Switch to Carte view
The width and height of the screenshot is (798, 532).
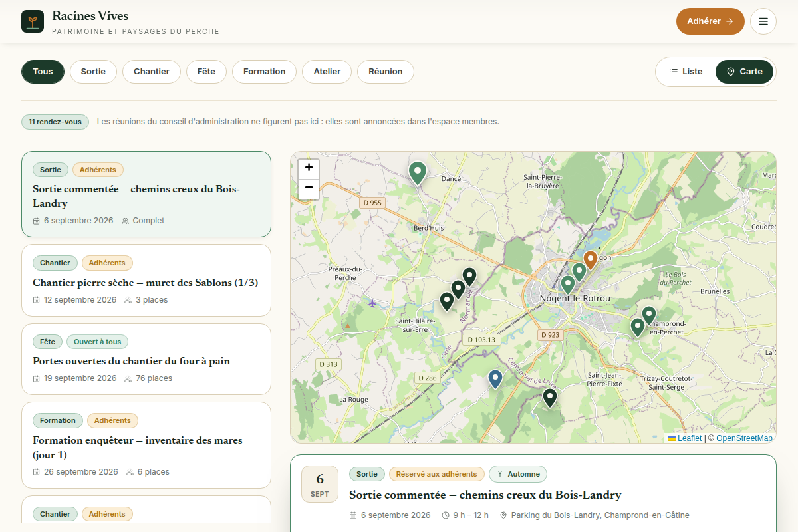pyautogui.click(x=744, y=72)
